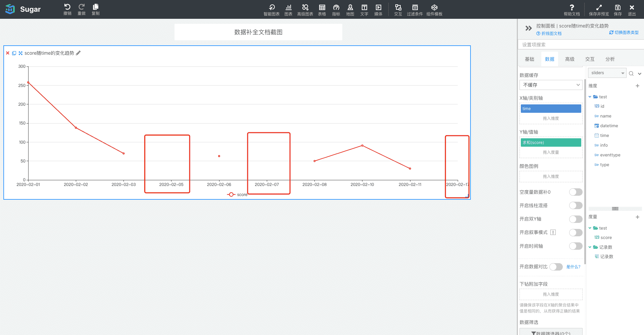This screenshot has height=335, width=644.
Task: Collapse the test folder under 度量
Action: 590,228
